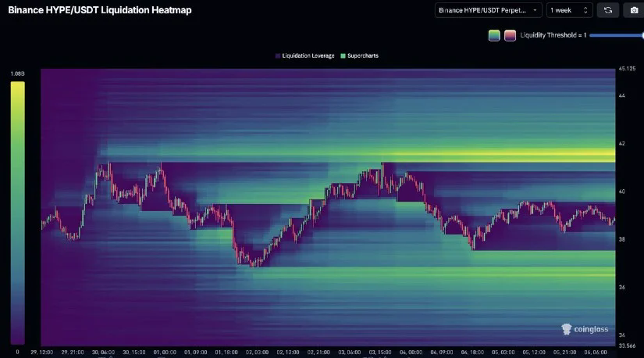Click the Liquidity Threshold = 1 label
The image size is (644, 358).
coord(553,35)
